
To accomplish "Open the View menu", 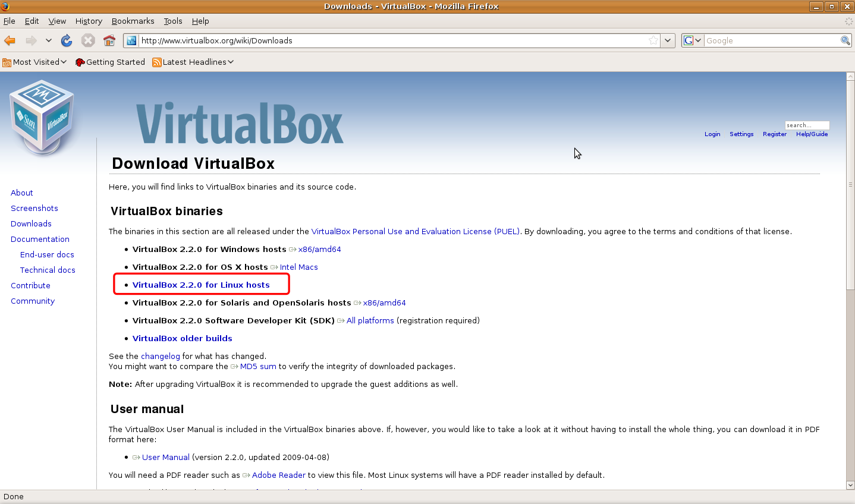I will point(57,21).
